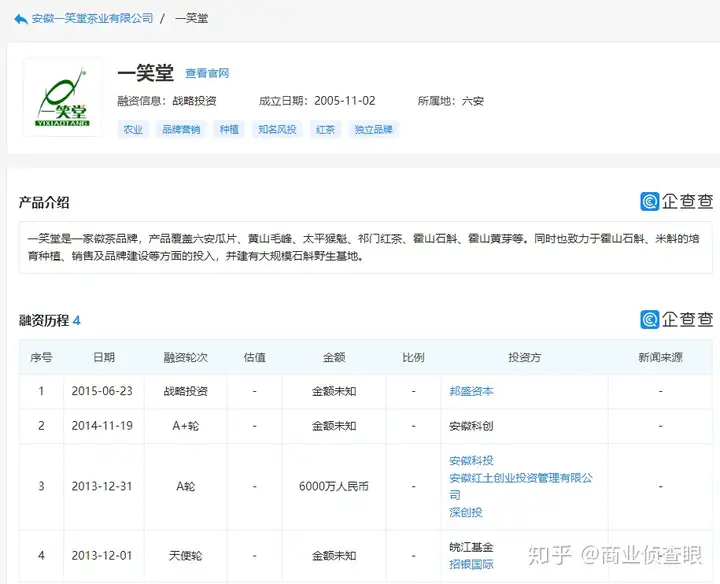The height and width of the screenshot is (584, 720).
Task: Open investor link 安徽科投
Action: pos(471,460)
